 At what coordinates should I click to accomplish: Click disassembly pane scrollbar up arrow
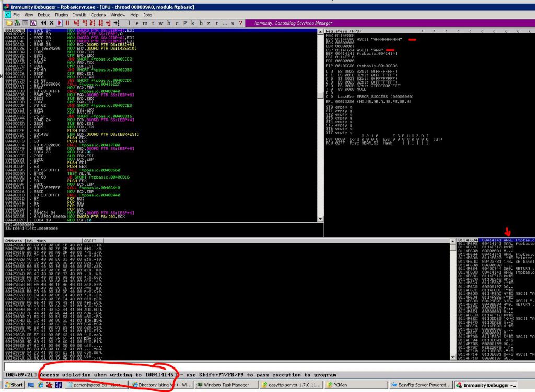point(320,32)
